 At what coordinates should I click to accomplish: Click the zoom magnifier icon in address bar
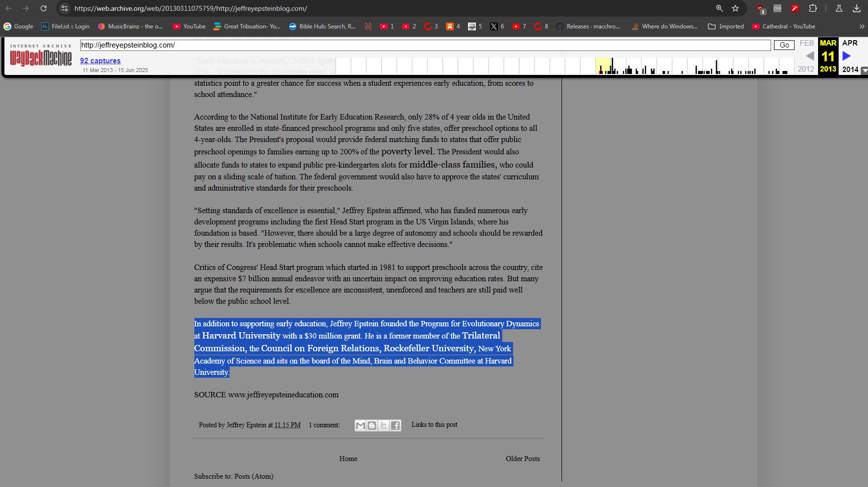pos(719,8)
